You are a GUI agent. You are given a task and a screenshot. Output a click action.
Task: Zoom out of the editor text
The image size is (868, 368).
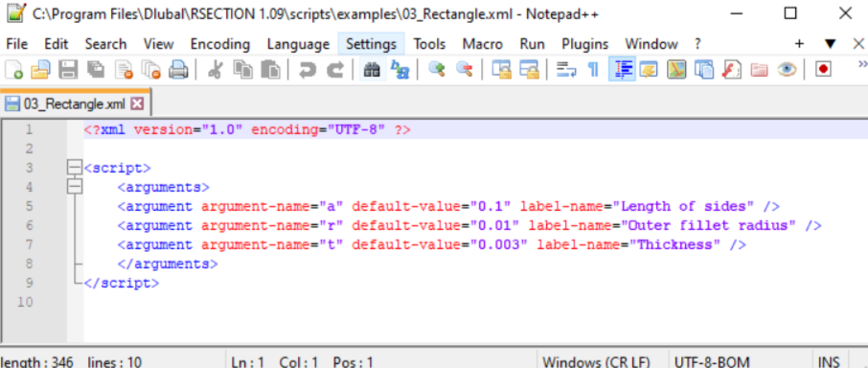pos(464,70)
